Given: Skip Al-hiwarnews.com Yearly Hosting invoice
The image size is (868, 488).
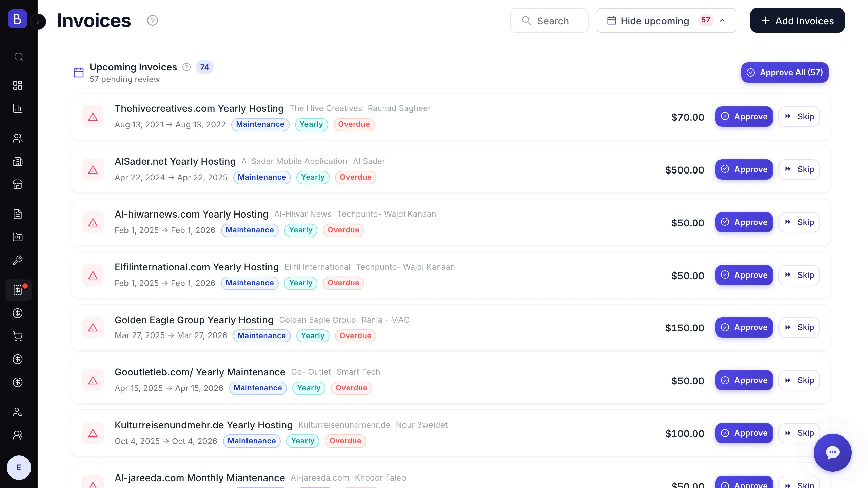Looking at the screenshot, I should 799,222.
